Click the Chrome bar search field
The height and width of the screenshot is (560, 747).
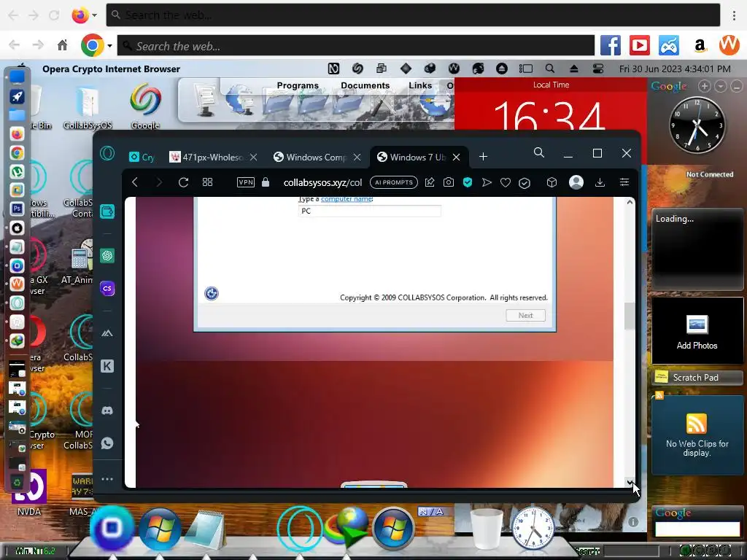[356, 46]
